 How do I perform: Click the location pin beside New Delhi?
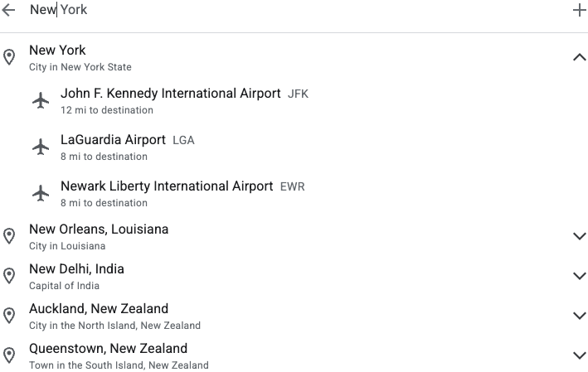pyautogui.click(x=9, y=276)
